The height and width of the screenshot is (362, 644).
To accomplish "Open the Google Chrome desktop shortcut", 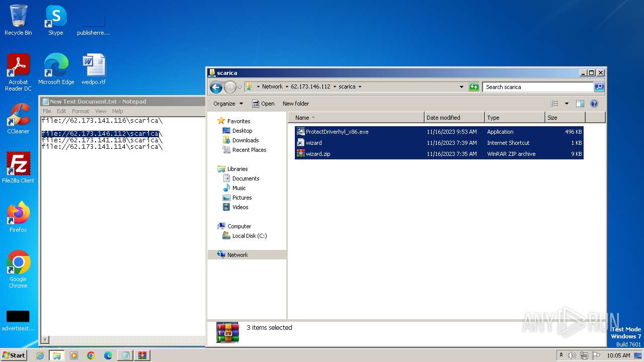I will click(x=18, y=269).
